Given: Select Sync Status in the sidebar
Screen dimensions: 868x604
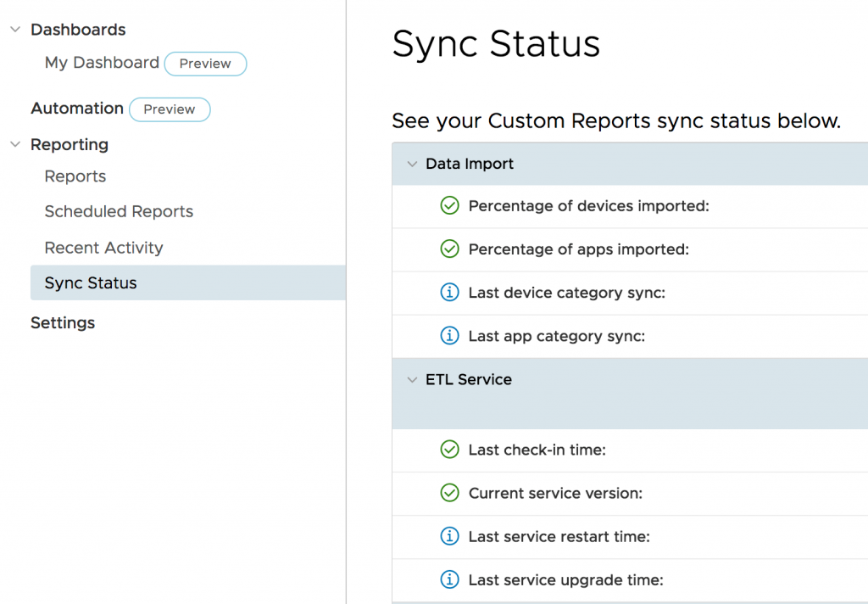Looking at the screenshot, I should pyautogui.click(x=91, y=283).
